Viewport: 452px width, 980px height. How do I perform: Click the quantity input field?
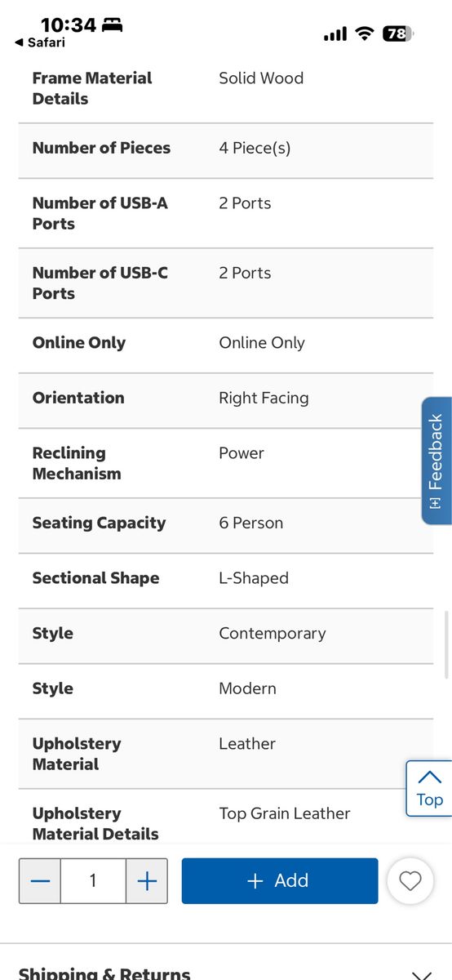coord(93,880)
